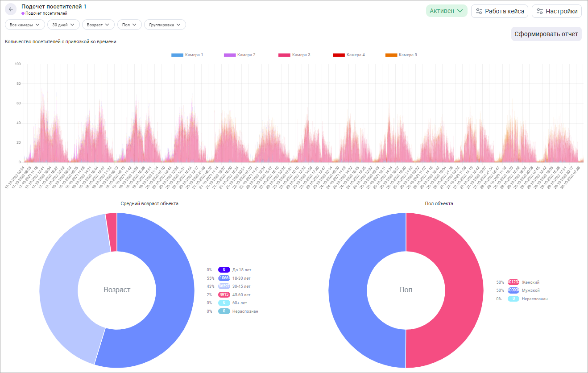This screenshot has height=373, width=588.
Task: Open the Пол filter dropdown
Action: point(129,25)
